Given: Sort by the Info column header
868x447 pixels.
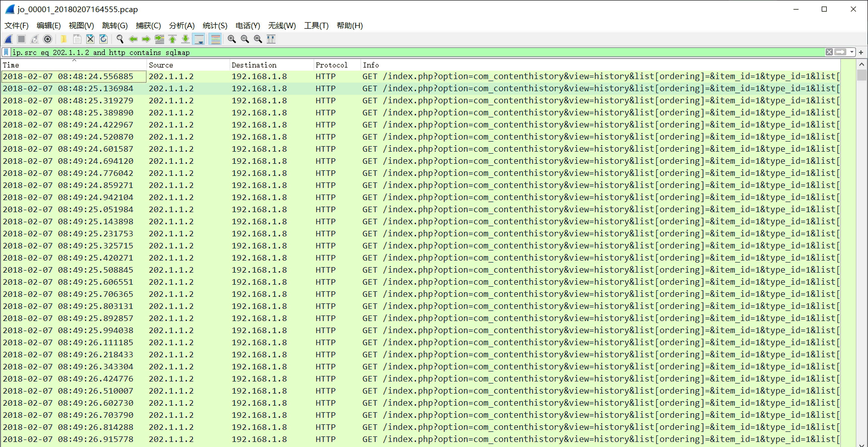Looking at the screenshot, I should click(x=600, y=65).
